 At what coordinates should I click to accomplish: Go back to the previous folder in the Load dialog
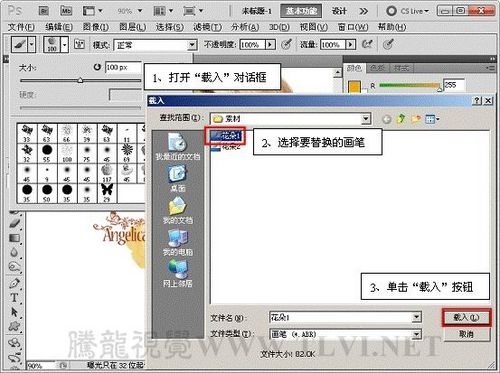tap(387, 119)
